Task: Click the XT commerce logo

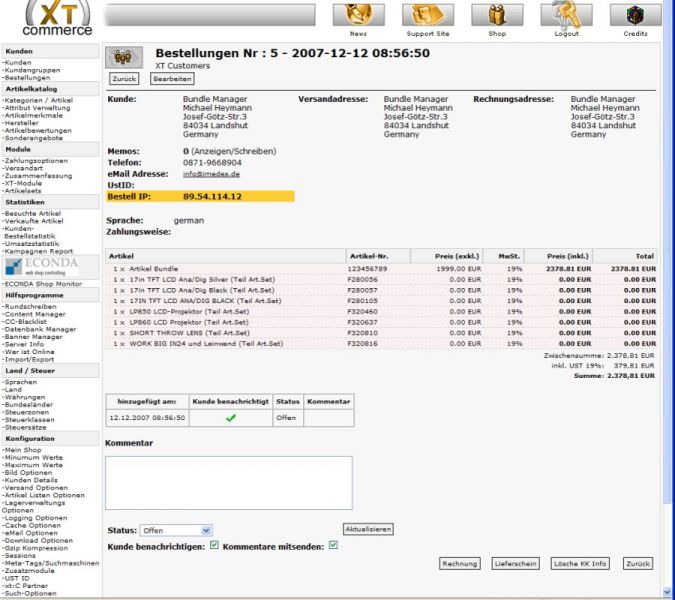Action: pos(57,18)
